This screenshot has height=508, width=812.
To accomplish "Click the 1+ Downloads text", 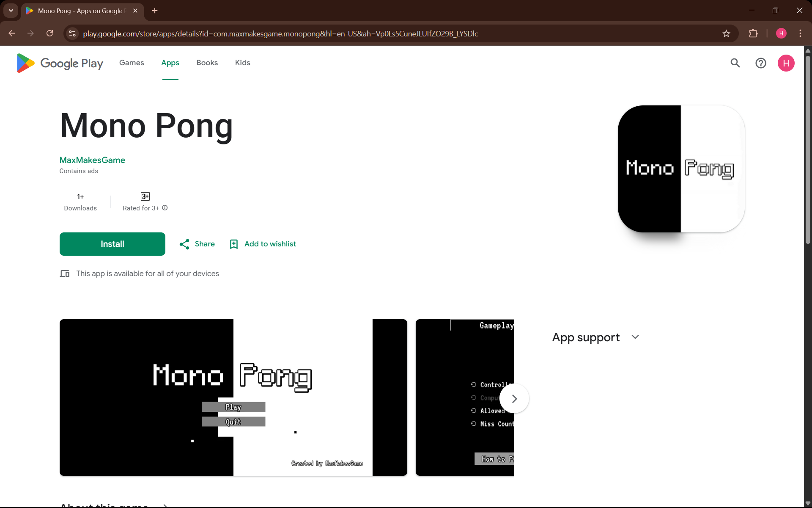I will coord(80,202).
